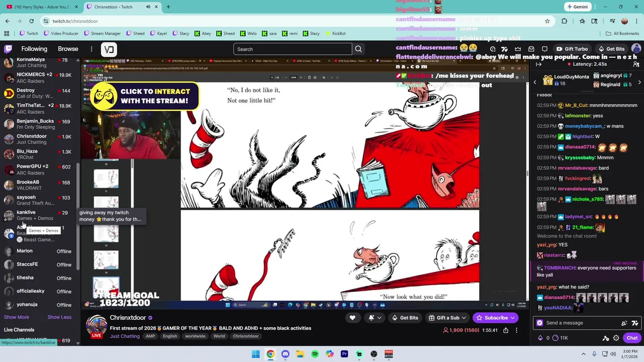Viewport: 644px width, 362px height.
Task: Open the whispers speech bubble icon
Action: click(x=544, y=49)
